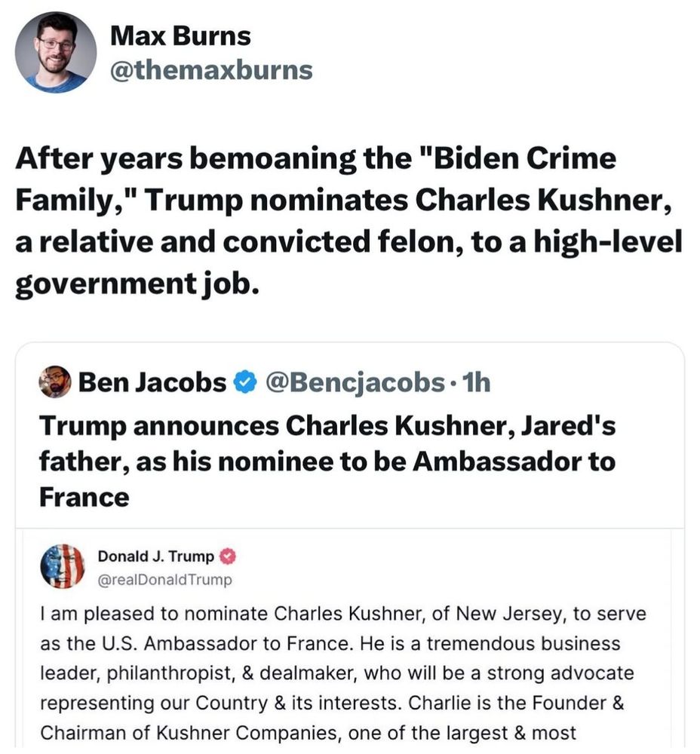
Task: Click Ben Jacobs' small avatar
Action: coord(54,382)
